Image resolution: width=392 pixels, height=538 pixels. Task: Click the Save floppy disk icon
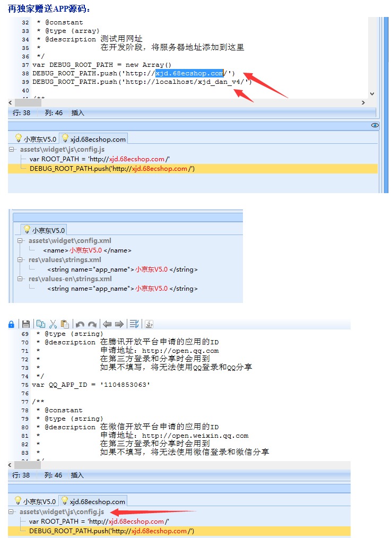(x=25, y=324)
